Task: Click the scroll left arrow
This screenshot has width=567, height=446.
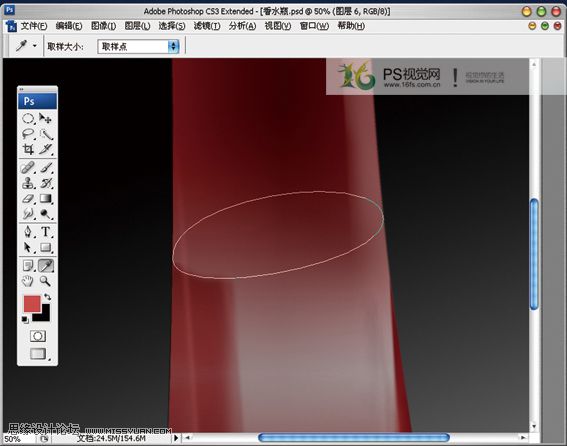Action: click(x=188, y=438)
